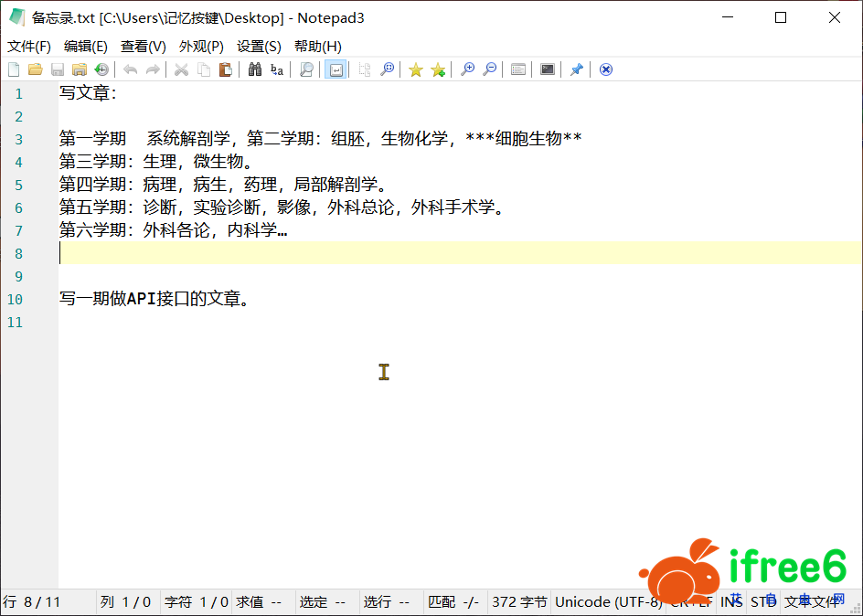Click the blue X exit toolbar icon
The height and width of the screenshot is (616, 863).
coord(605,69)
